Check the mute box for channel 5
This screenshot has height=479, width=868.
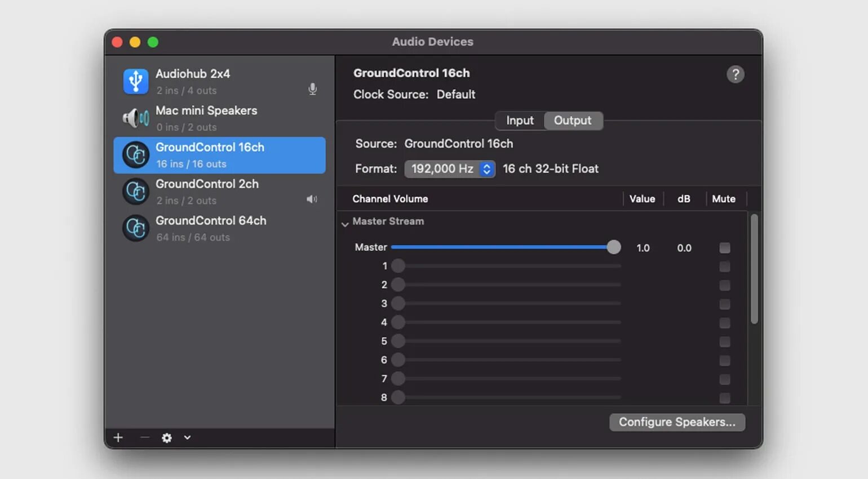click(x=725, y=341)
